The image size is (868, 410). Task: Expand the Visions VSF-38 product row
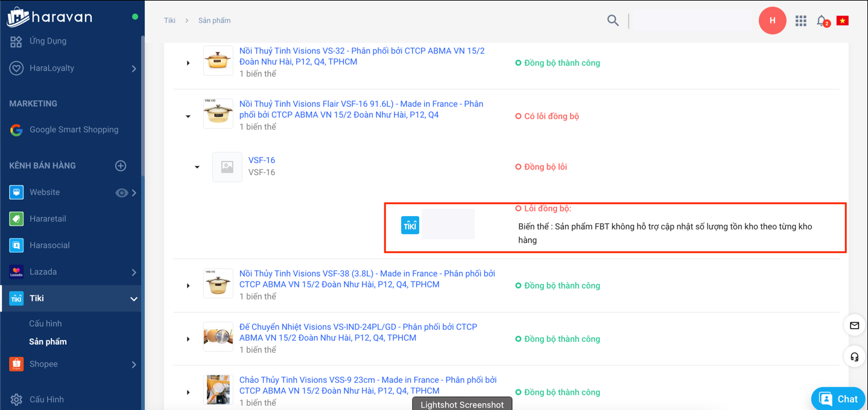pos(188,286)
